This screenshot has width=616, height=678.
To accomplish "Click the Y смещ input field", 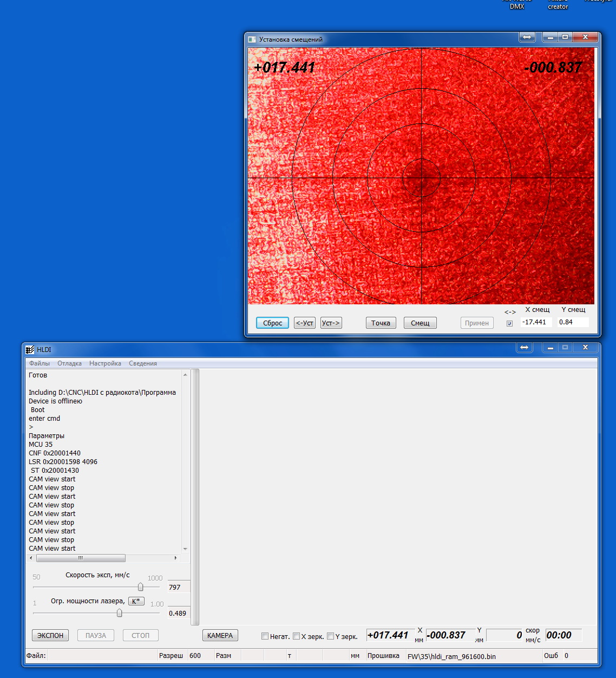I will tap(573, 322).
